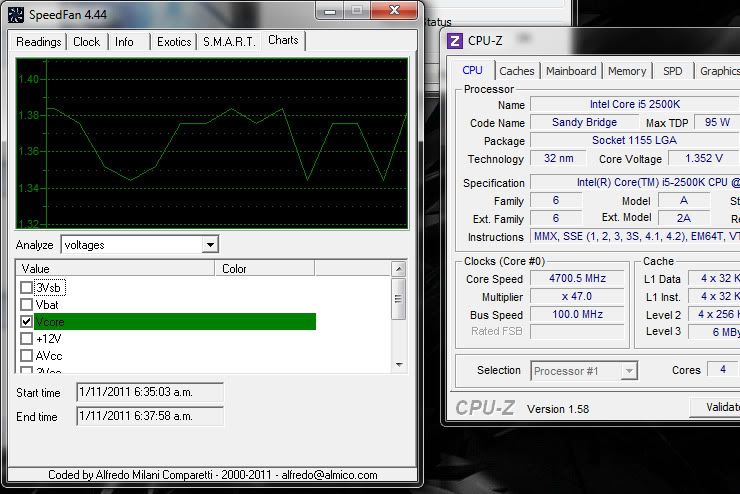Enable the Vbat checkbox
Viewport: 740px width, 494px height.
[x=26, y=305]
